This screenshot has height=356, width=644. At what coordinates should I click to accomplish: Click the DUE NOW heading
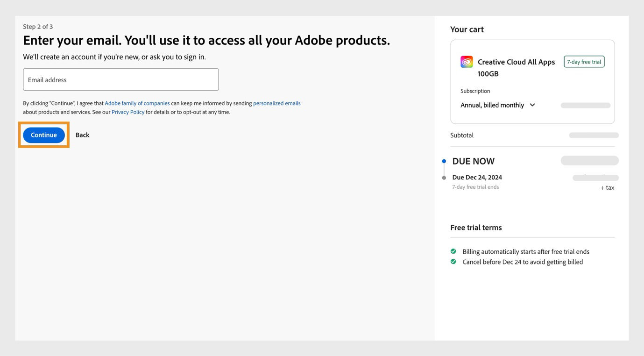coord(474,161)
